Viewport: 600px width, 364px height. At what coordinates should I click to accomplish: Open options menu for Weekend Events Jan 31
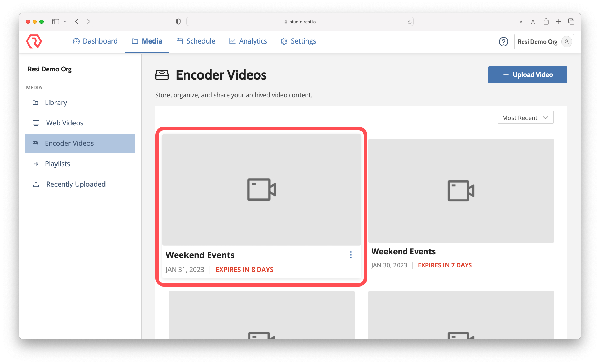(351, 255)
